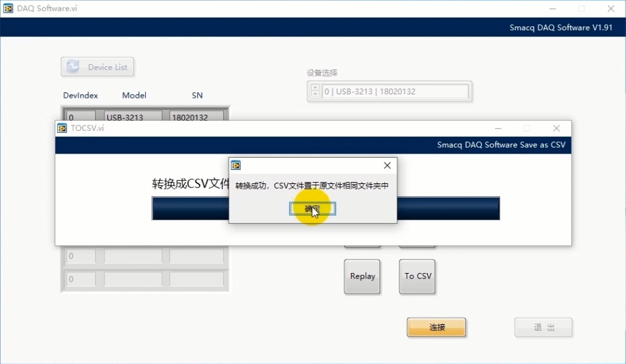The width and height of the screenshot is (626, 364).
Task: Close the DAQ Software.vi main window
Action: pos(611,8)
